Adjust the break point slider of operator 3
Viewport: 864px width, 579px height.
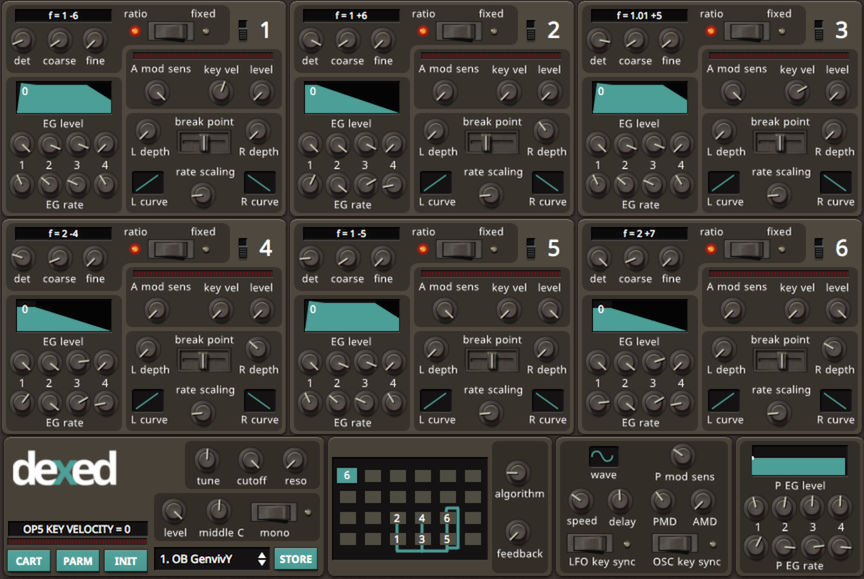tap(780, 143)
